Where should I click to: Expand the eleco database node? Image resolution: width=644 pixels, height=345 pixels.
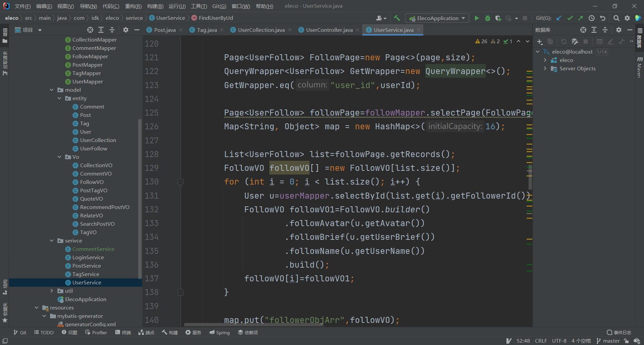click(x=545, y=60)
